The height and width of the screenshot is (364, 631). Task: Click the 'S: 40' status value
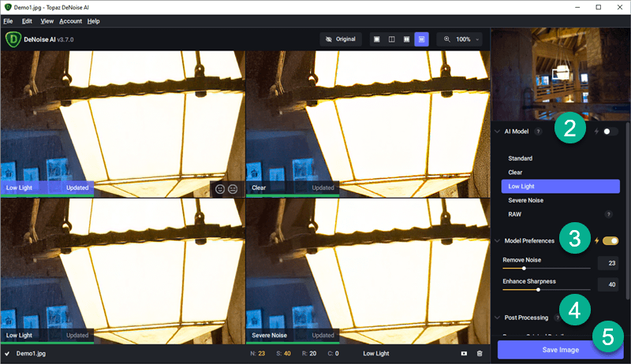pos(283,354)
